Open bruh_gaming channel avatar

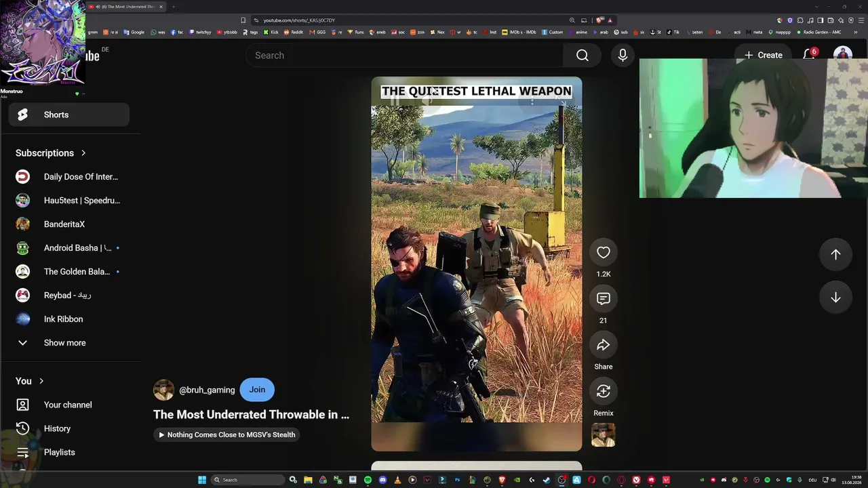point(163,390)
